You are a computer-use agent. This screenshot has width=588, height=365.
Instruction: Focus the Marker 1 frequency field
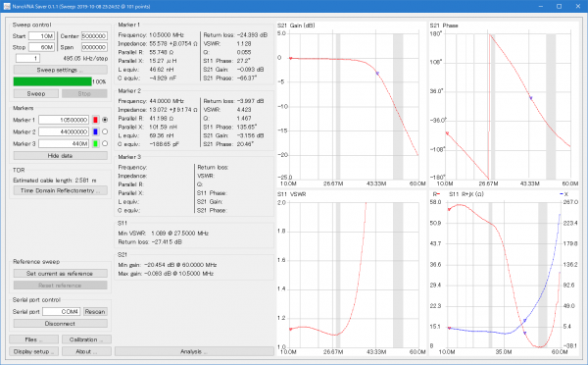click(x=64, y=120)
